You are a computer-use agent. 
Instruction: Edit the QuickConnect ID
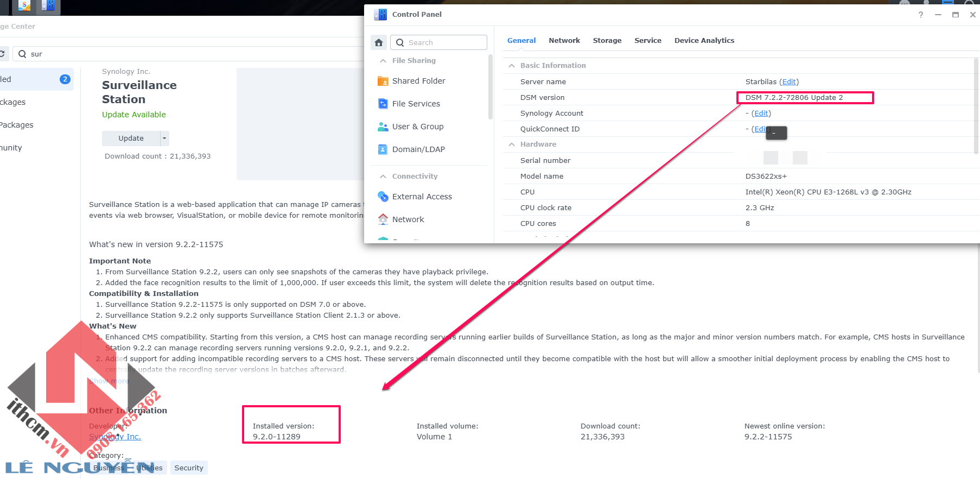tap(760, 129)
